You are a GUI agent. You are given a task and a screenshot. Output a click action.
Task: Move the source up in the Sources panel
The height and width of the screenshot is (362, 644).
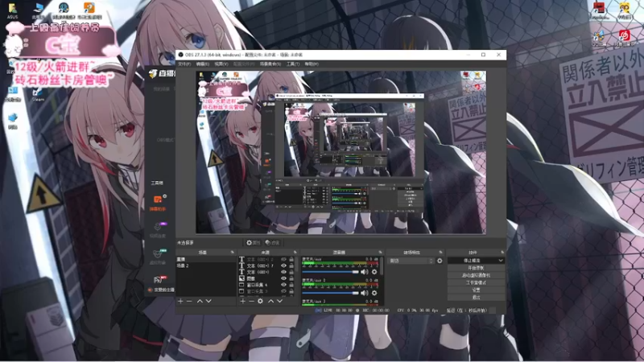[x=270, y=301]
